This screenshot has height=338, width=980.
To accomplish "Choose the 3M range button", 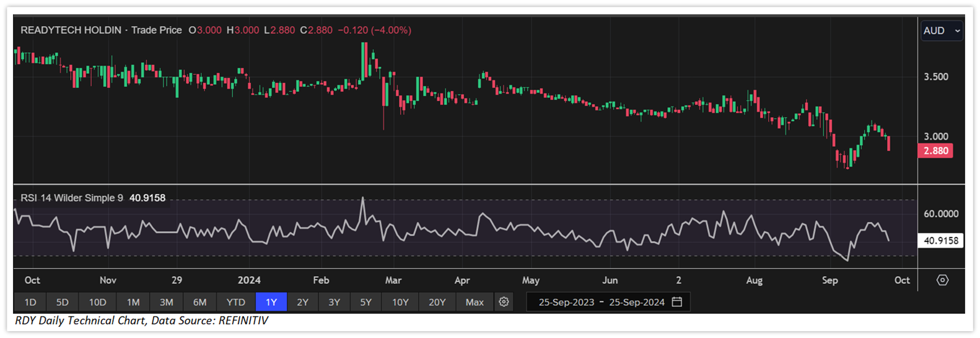I will coord(166,302).
